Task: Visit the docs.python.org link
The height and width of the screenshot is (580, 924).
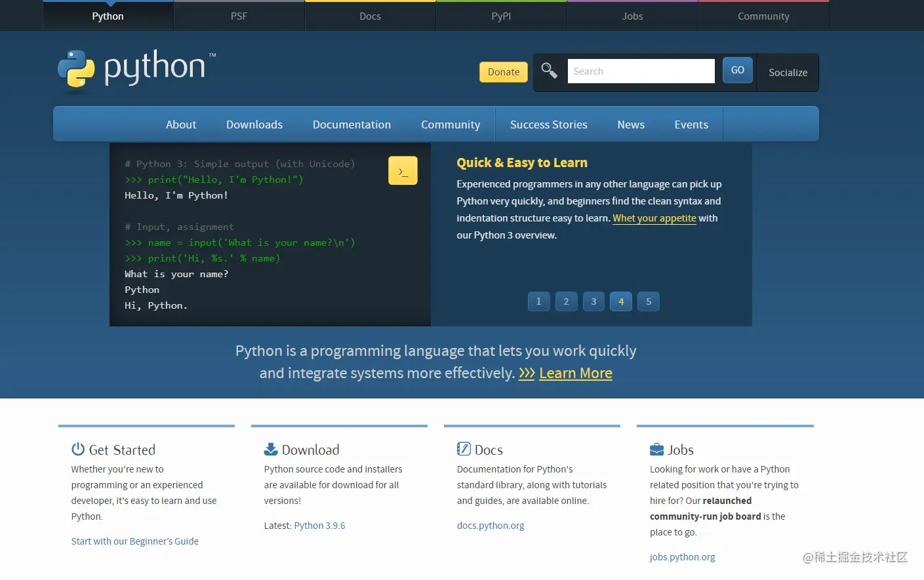Action: pos(491,526)
